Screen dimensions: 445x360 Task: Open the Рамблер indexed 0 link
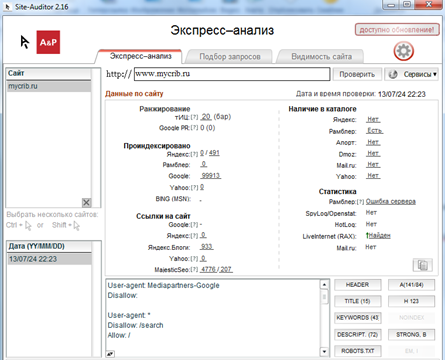[204, 164]
